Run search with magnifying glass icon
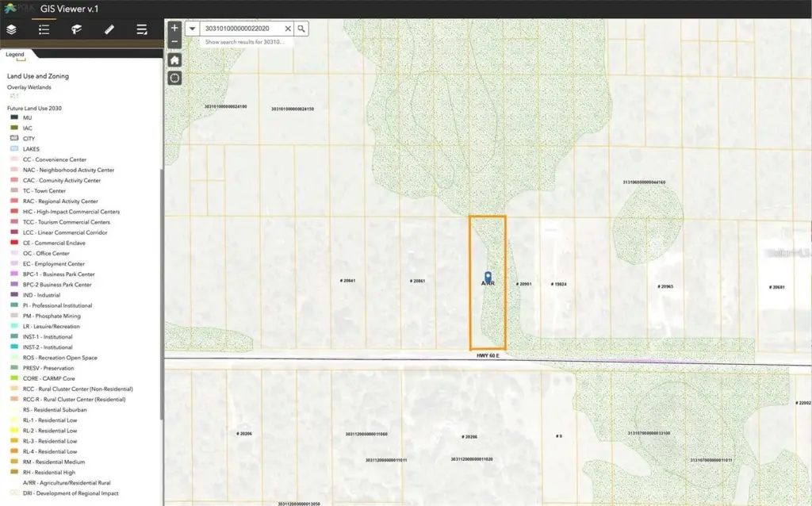The width and height of the screenshot is (812, 506). click(x=301, y=29)
